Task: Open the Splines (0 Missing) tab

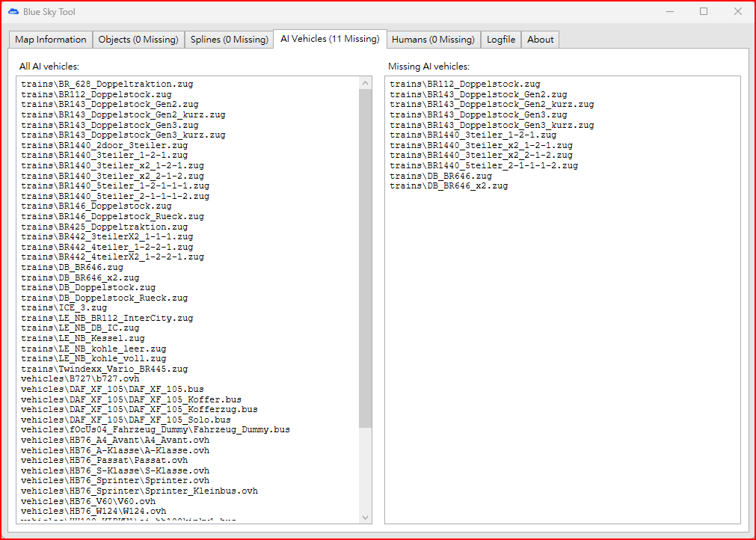Action: tap(229, 40)
